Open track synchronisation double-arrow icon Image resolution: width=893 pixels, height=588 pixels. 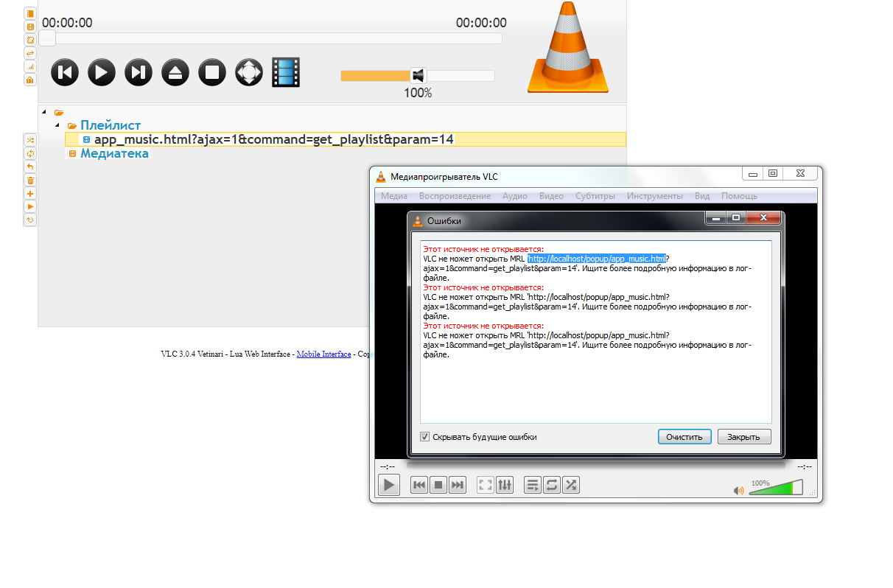pyautogui.click(x=30, y=53)
